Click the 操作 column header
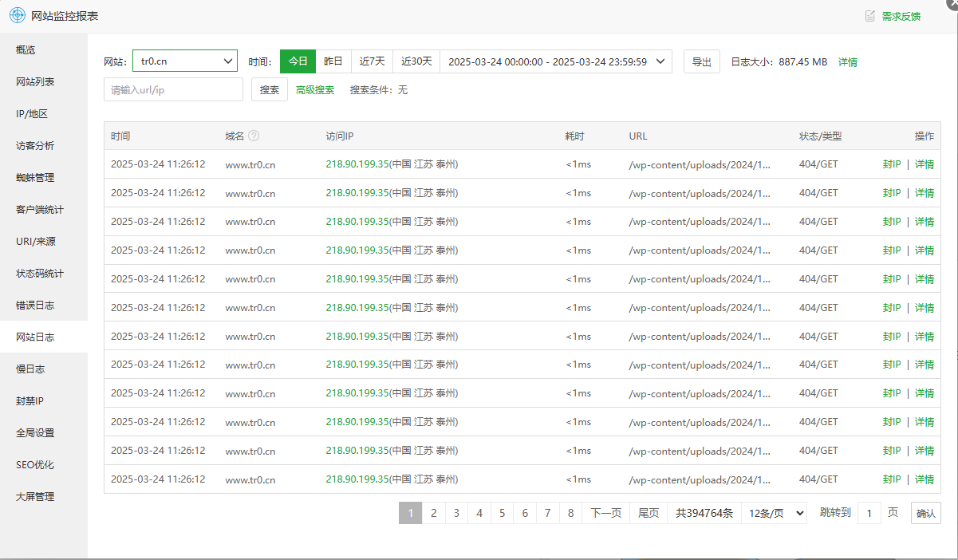The height and width of the screenshot is (560, 958). pos(924,136)
